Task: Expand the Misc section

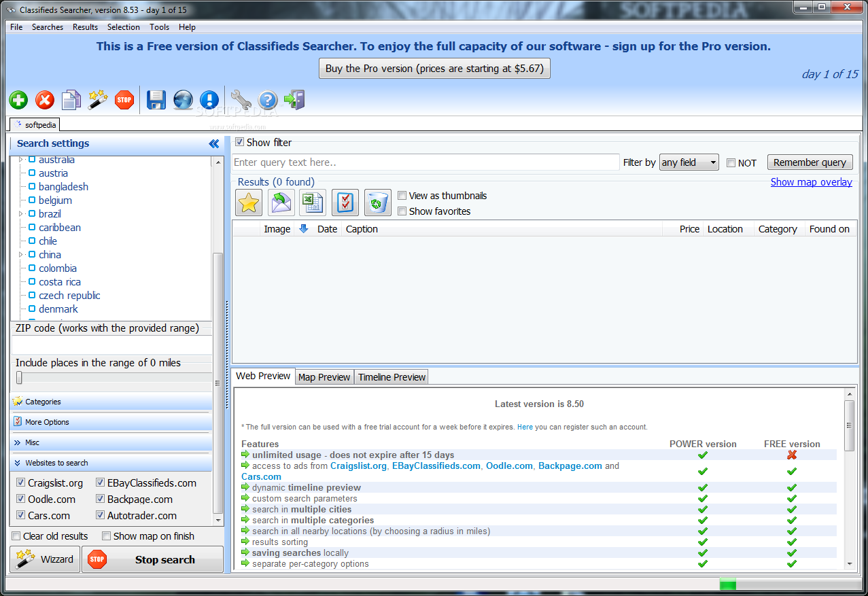Action: point(111,442)
